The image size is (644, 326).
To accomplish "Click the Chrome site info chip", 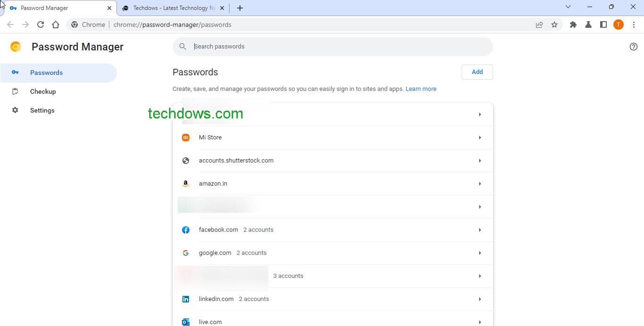I will pyautogui.click(x=88, y=24).
